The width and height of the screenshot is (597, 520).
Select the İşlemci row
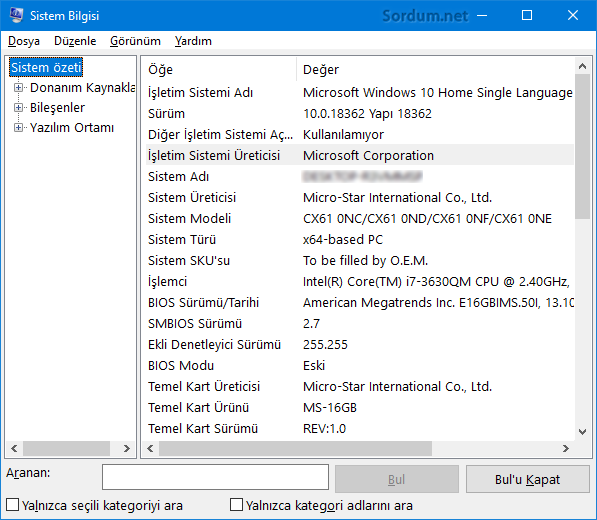[x=360, y=281]
